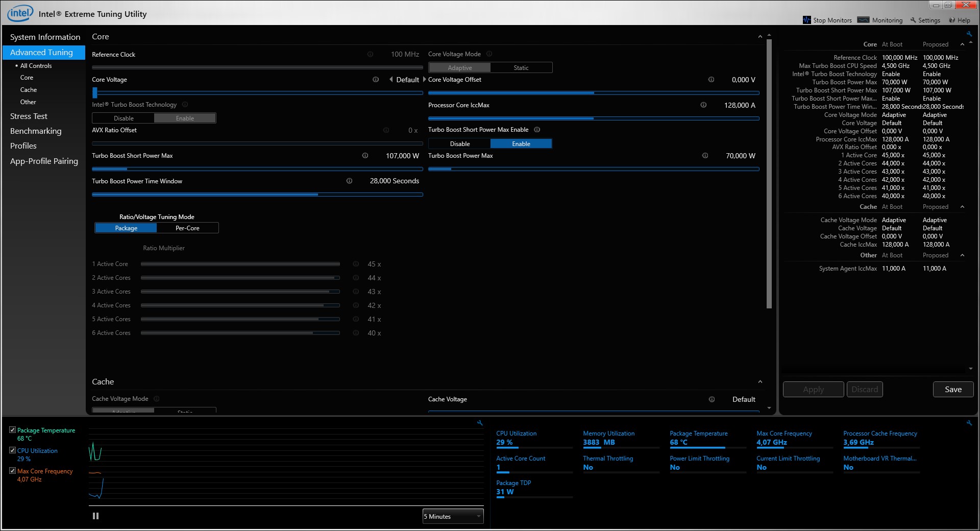Click the graph panel wrench icon
This screenshot has width=980, height=531.
tap(480, 423)
